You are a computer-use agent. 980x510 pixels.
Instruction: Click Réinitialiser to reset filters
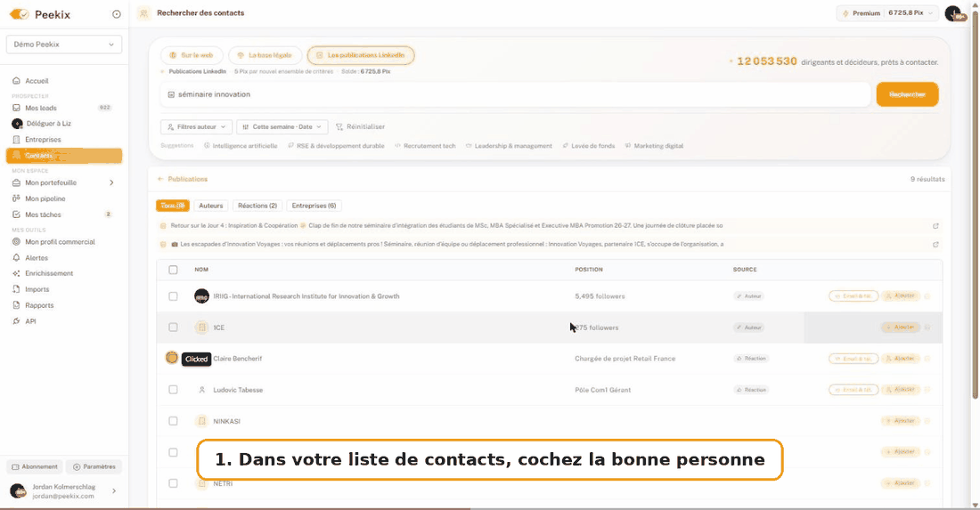point(360,126)
